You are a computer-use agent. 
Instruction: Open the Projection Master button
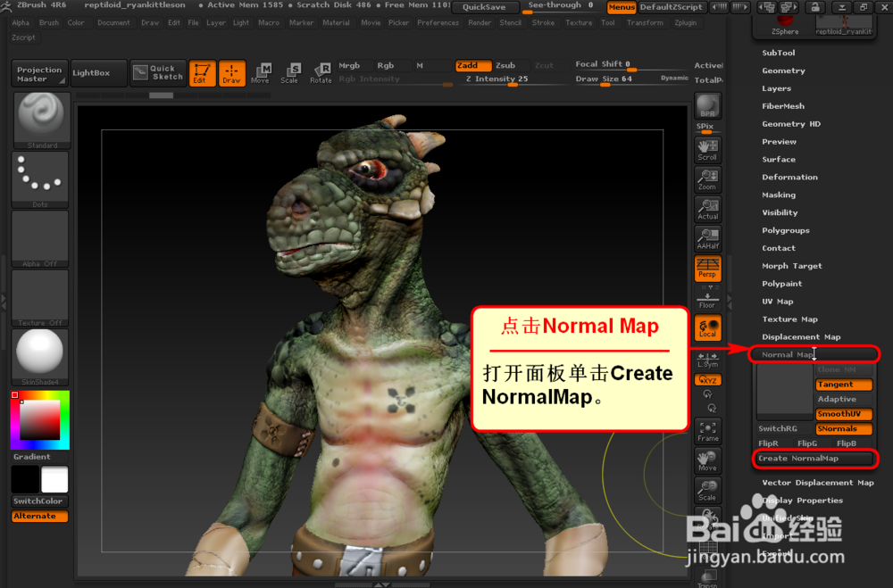click(x=39, y=73)
